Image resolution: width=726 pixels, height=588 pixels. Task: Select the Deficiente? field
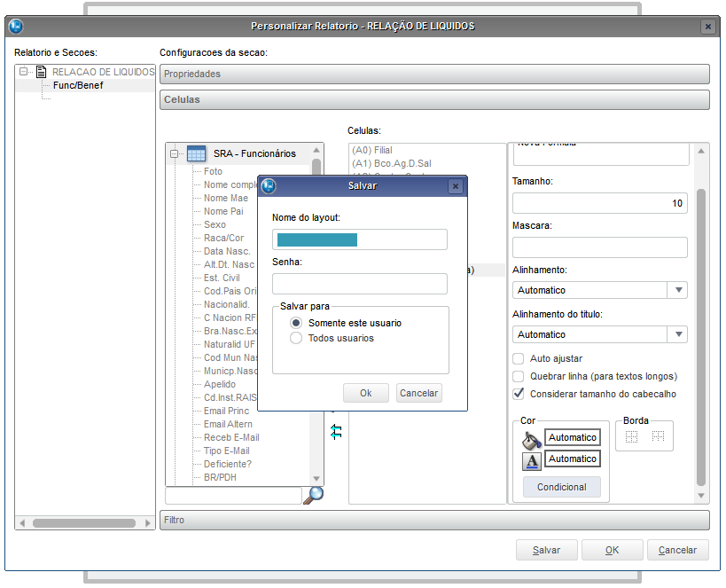tap(228, 465)
